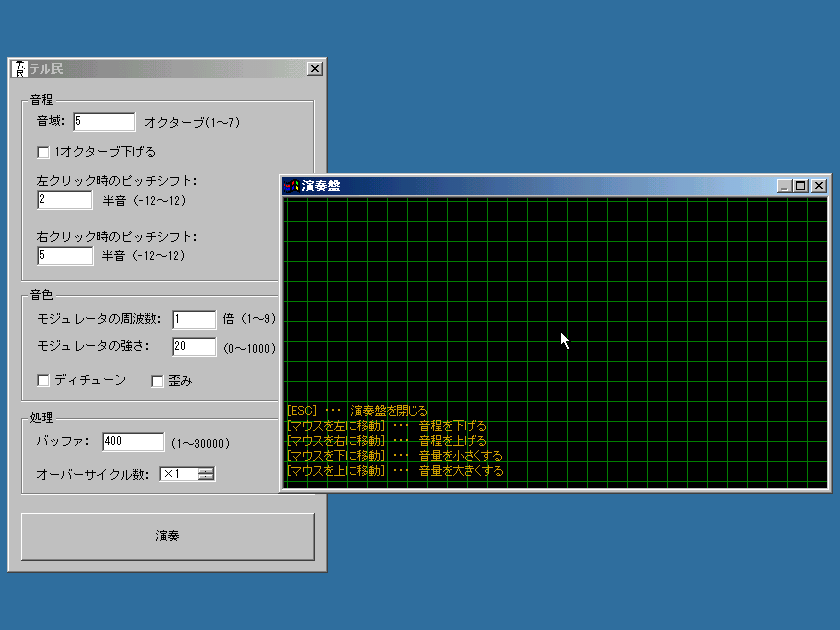Click the バッファ value field
The width and height of the screenshot is (840, 630).
[132, 442]
